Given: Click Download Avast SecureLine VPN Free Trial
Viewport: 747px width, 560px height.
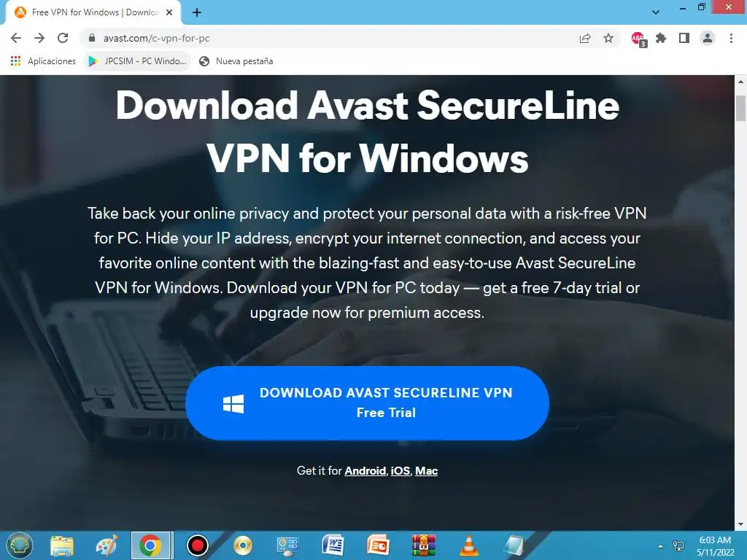Looking at the screenshot, I should click(x=368, y=402).
